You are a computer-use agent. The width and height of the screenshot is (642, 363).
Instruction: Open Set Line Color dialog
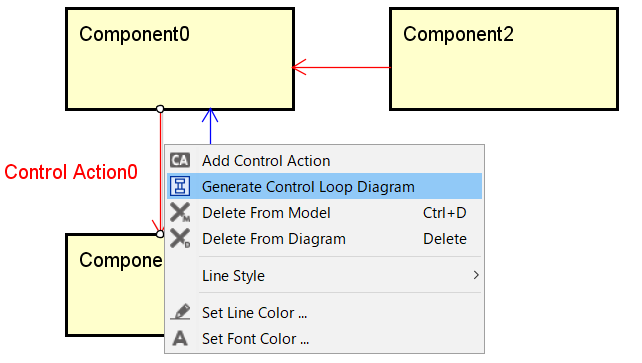324,313
